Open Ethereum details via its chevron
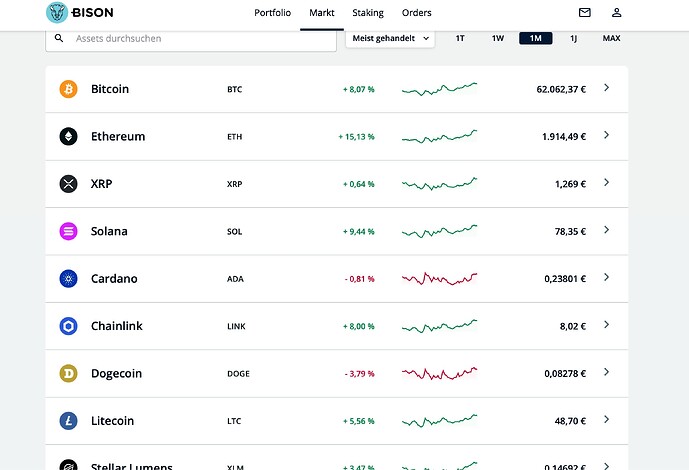689x470 pixels. pyautogui.click(x=606, y=135)
